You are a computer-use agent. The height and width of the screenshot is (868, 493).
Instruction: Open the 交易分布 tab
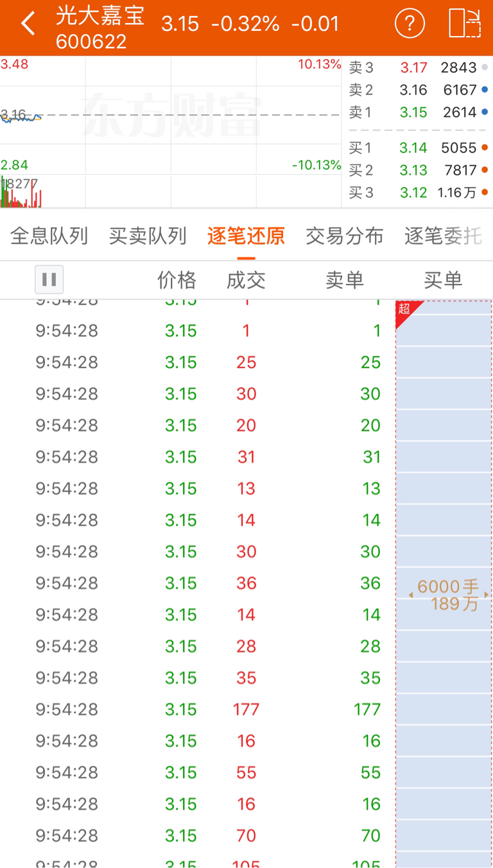pyautogui.click(x=345, y=236)
